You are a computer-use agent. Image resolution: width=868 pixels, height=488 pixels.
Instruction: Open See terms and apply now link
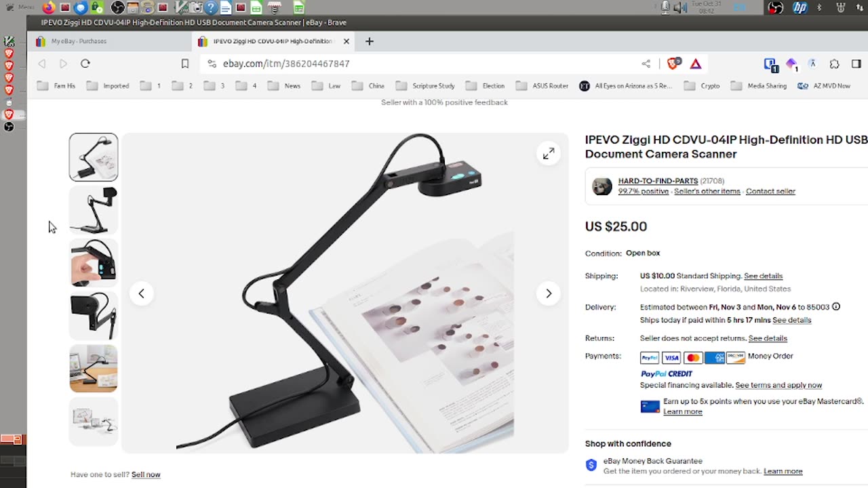[x=778, y=385]
